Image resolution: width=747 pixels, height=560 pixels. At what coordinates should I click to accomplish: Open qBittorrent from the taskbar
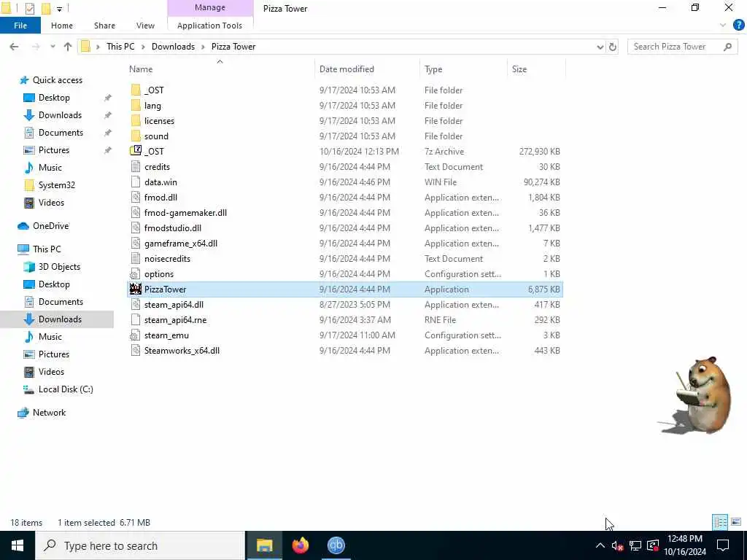pos(336,545)
